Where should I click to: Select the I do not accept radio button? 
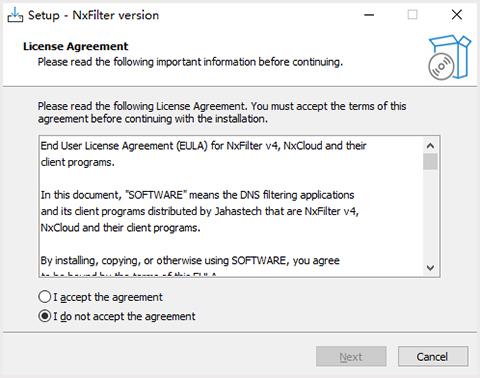pos(44,316)
